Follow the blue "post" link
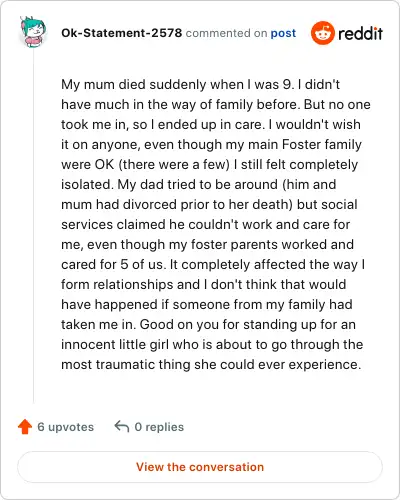 coord(283,33)
